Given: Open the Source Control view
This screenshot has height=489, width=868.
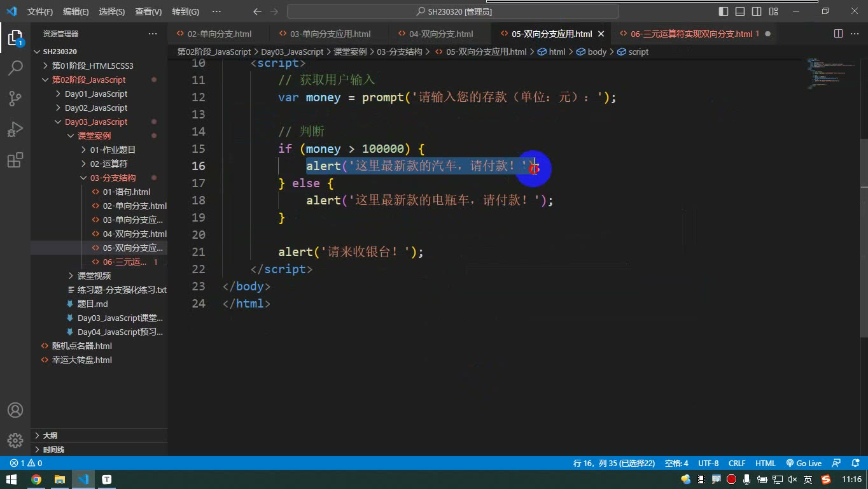Looking at the screenshot, I should (x=15, y=98).
